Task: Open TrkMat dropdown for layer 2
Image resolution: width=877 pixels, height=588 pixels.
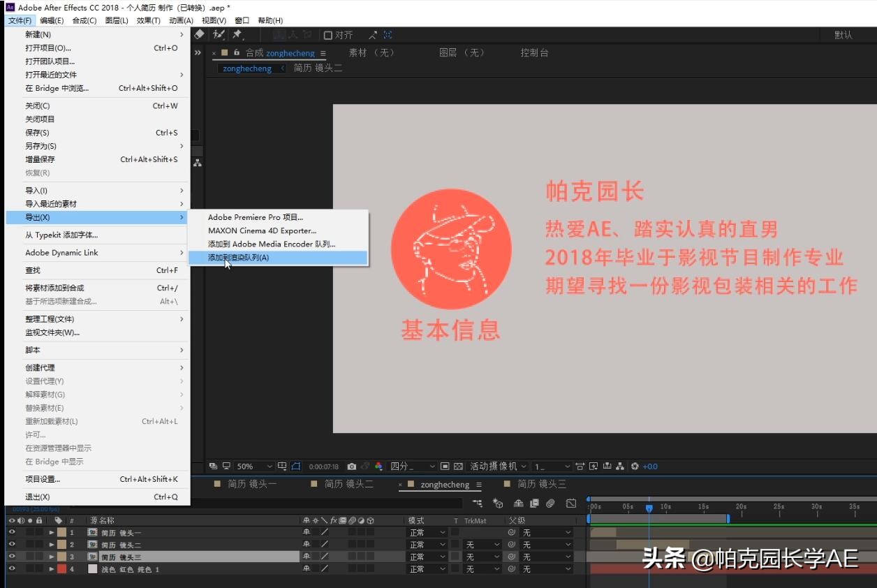Action: 482,545
